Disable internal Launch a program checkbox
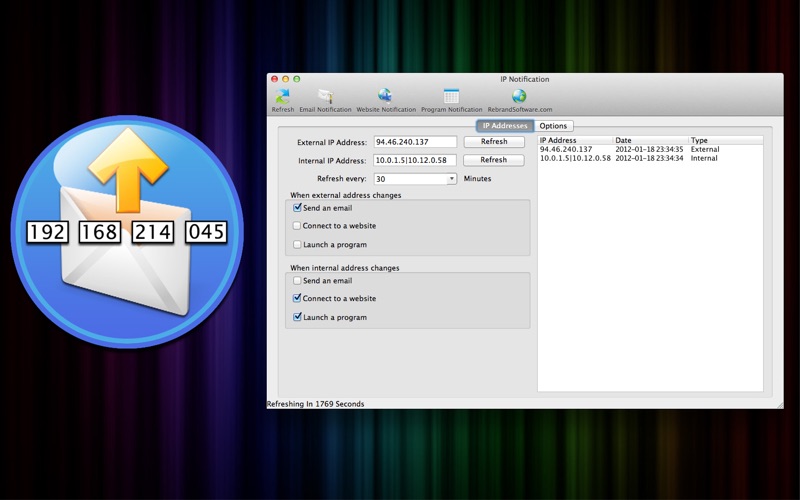 [297, 317]
